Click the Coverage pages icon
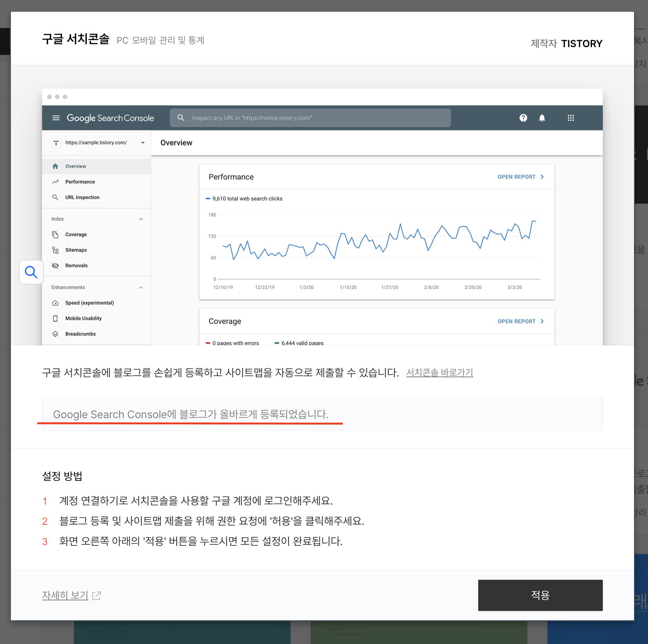Viewport: 648px width, 644px height. click(55, 234)
